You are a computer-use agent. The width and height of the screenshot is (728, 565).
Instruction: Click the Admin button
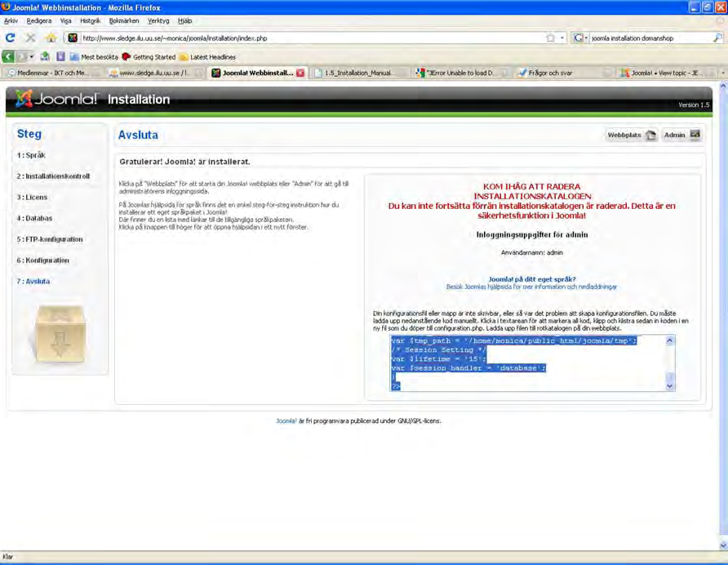[x=681, y=136]
